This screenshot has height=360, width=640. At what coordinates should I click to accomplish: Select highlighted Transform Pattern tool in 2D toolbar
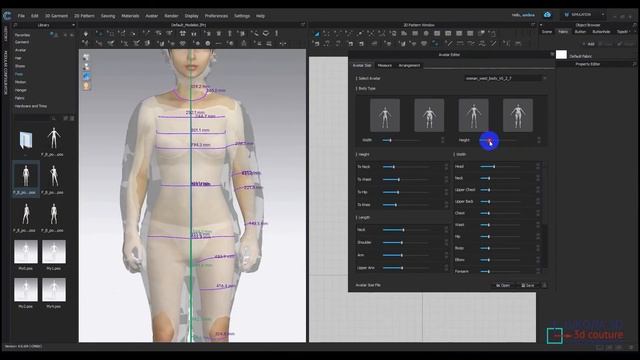click(x=316, y=34)
